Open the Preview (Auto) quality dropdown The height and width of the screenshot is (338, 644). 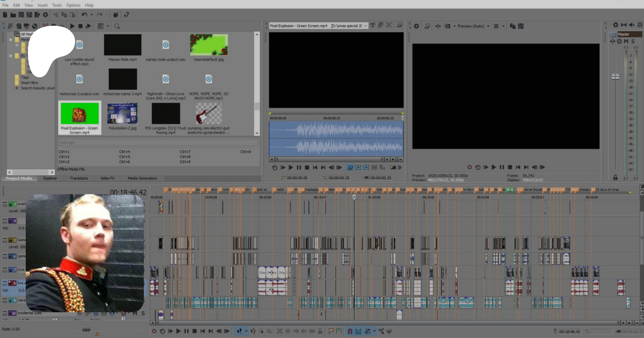tap(488, 26)
